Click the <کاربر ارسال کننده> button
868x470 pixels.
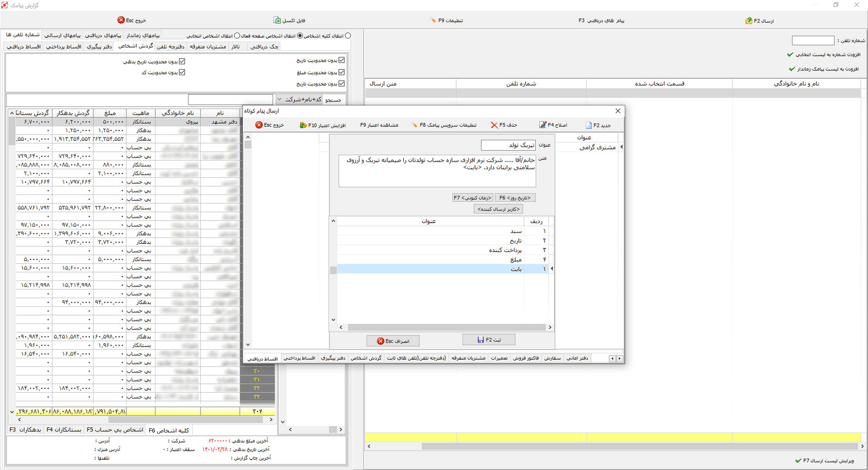(x=498, y=209)
